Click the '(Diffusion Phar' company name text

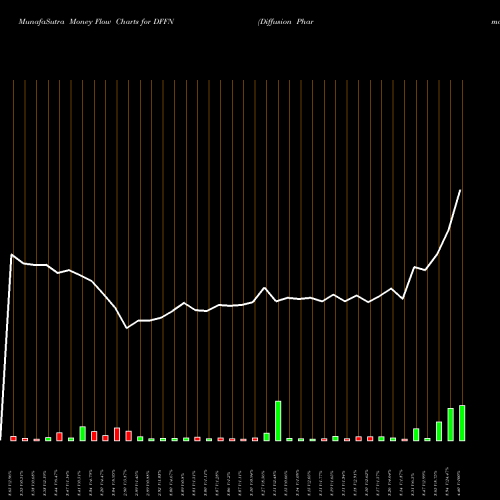coord(285,22)
